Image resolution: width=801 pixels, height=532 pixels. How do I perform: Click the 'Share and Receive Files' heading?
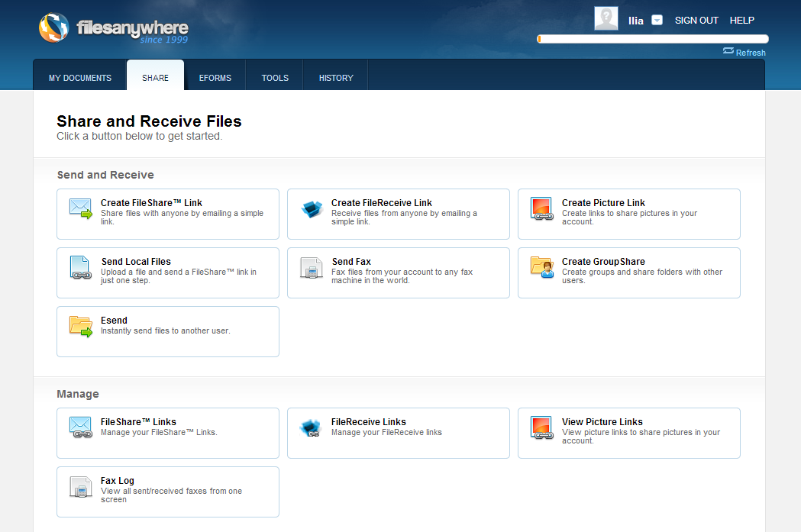(149, 121)
